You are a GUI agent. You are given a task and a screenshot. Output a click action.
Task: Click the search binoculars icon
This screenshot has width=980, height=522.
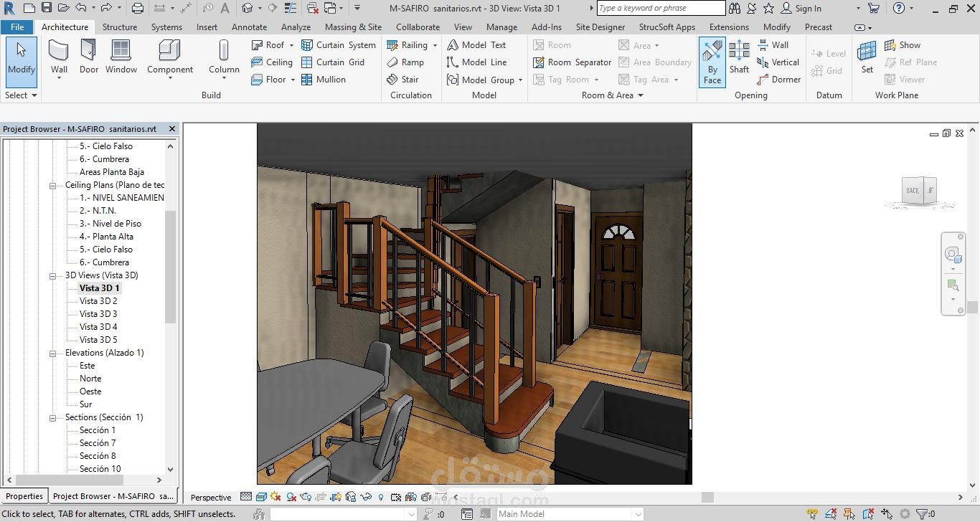pos(735,9)
